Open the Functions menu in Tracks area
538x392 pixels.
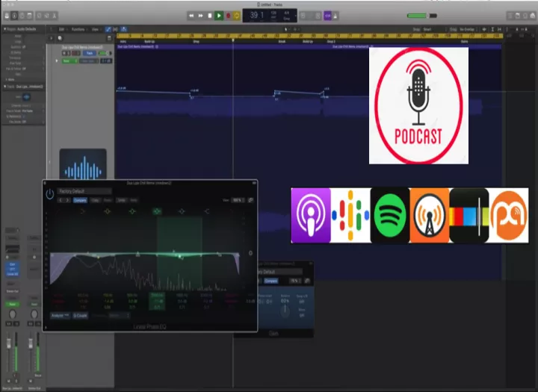pos(78,29)
